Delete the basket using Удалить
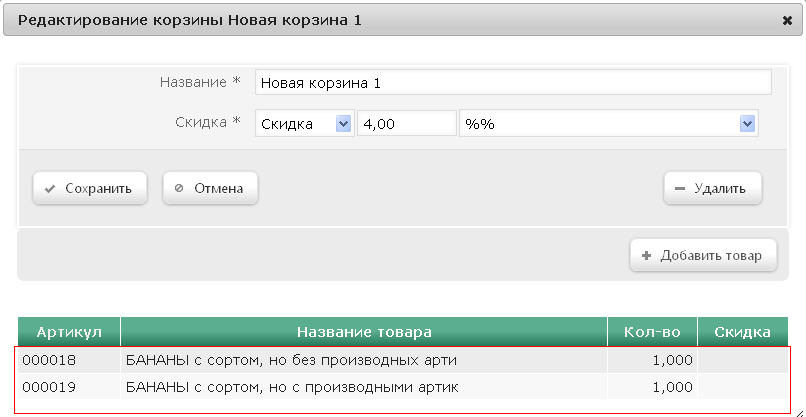806x417 pixels. coord(713,188)
